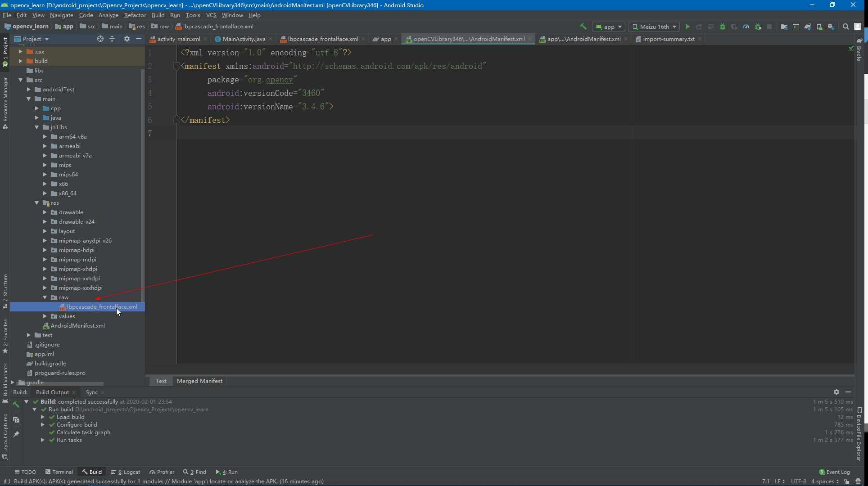868x486 pixels.
Task: Open AVD Manager icon in toolbar
Action: click(819, 27)
